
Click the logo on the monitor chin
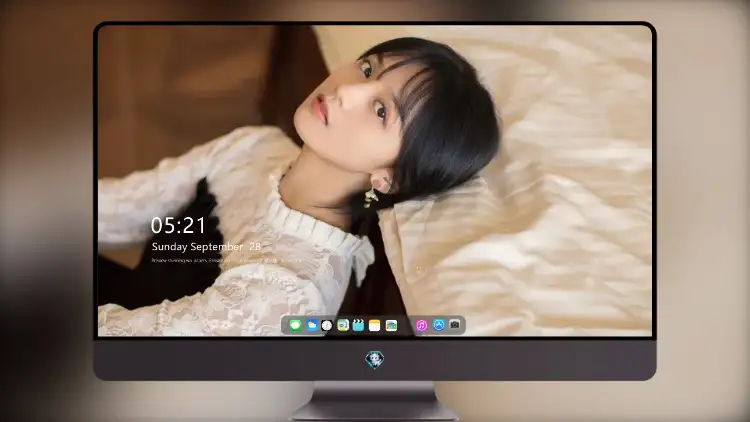coord(375,359)
